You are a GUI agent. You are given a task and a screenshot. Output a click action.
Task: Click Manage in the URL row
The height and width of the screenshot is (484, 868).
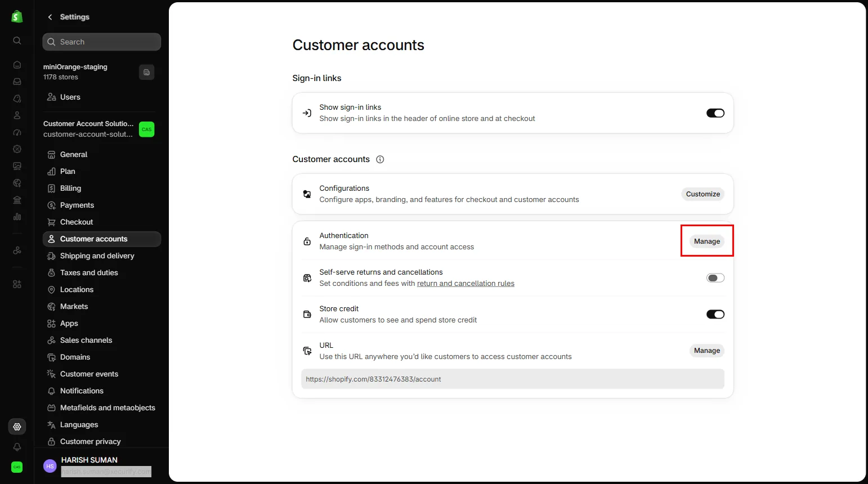[x=707, y=351]
